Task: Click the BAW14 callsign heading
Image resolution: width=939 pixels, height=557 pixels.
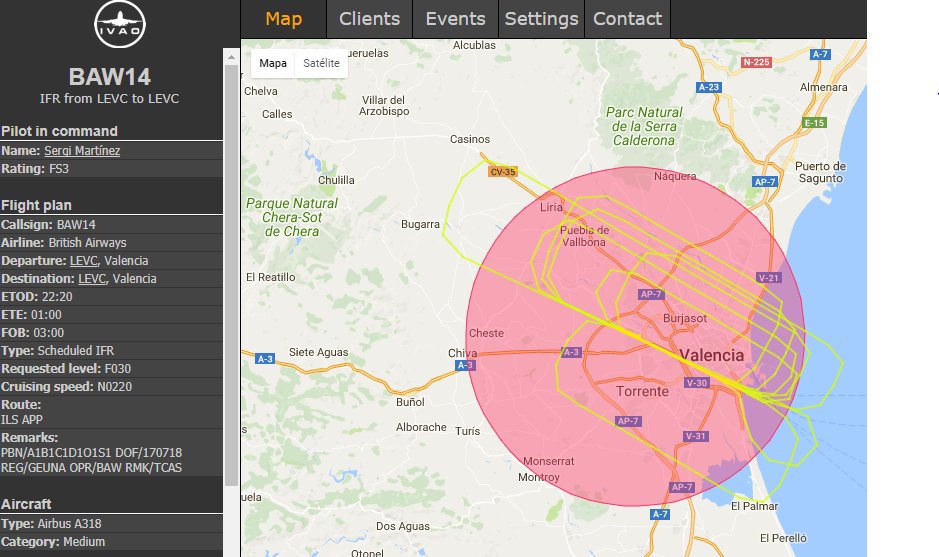Action: tap(110, 77)
